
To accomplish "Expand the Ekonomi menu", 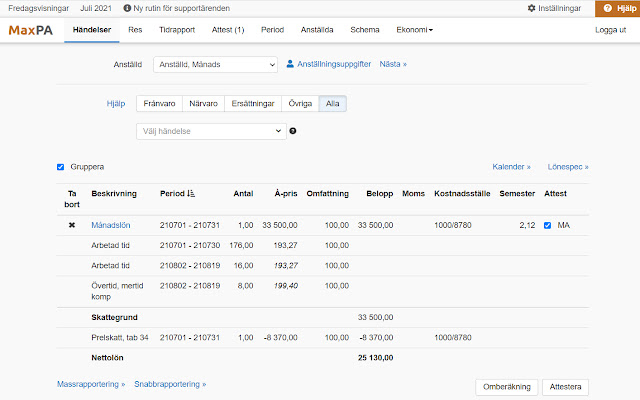I will [414, 30].
